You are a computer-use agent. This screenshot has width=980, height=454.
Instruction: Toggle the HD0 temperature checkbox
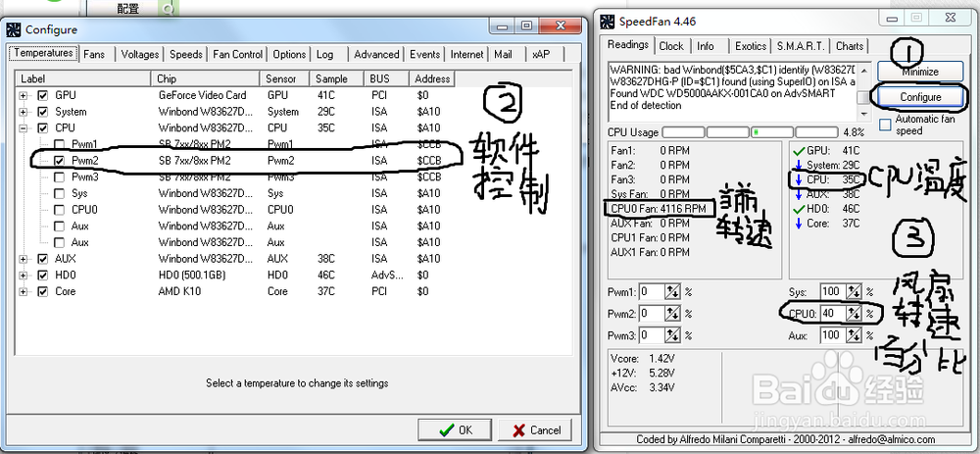click(x=42, y=276)
